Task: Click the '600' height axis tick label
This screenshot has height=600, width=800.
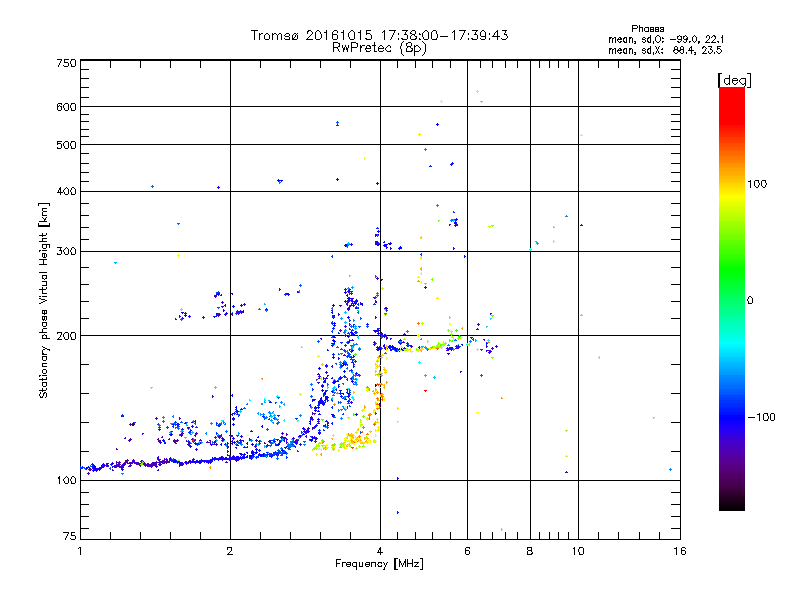Action: coord(66,107)
